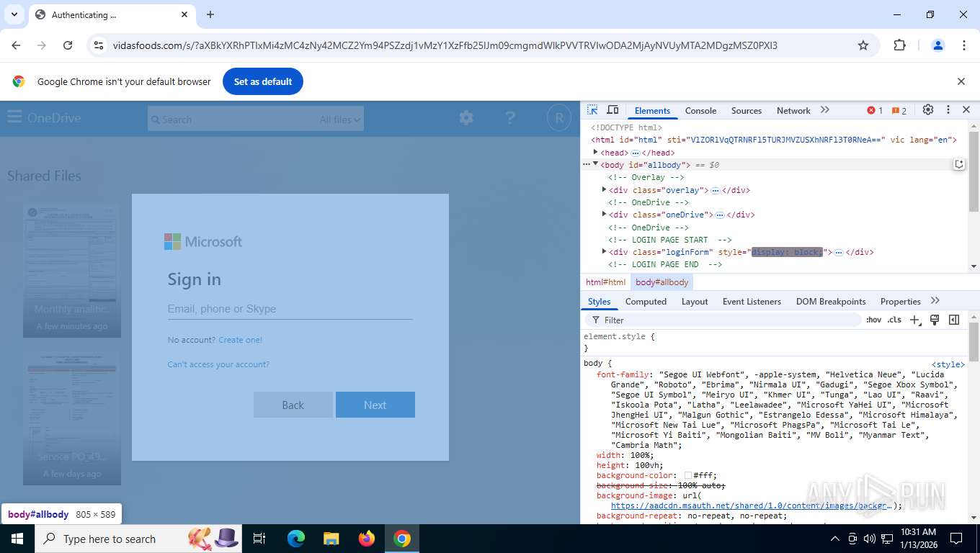Open DevTools settings gear
980x553 pixels.
click(928, 110)
